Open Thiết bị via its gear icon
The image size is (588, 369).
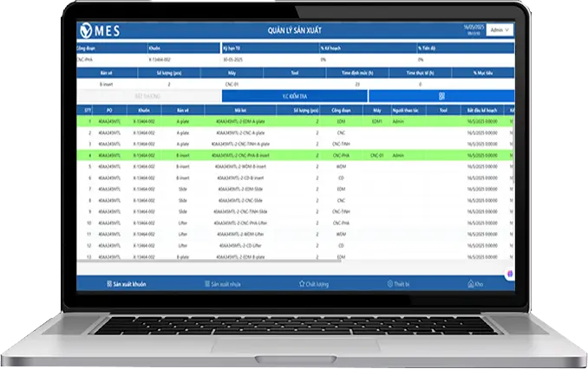tap(389, 283)
